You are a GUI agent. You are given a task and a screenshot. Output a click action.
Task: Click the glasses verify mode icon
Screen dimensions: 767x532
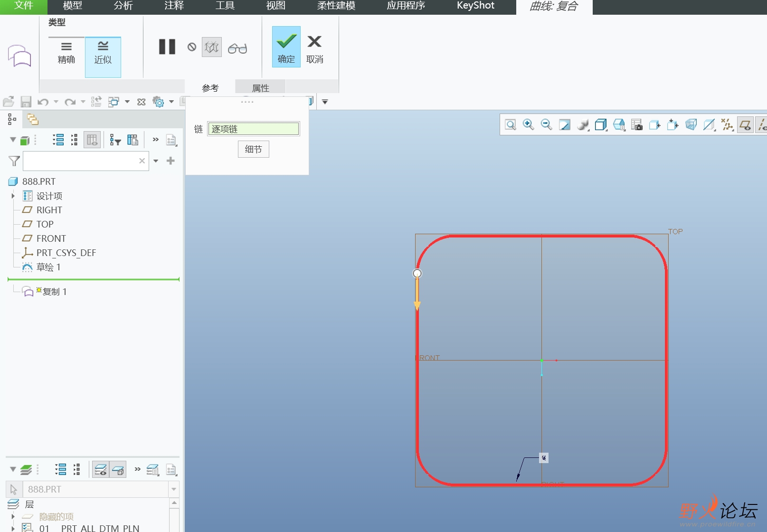[237, 48]
